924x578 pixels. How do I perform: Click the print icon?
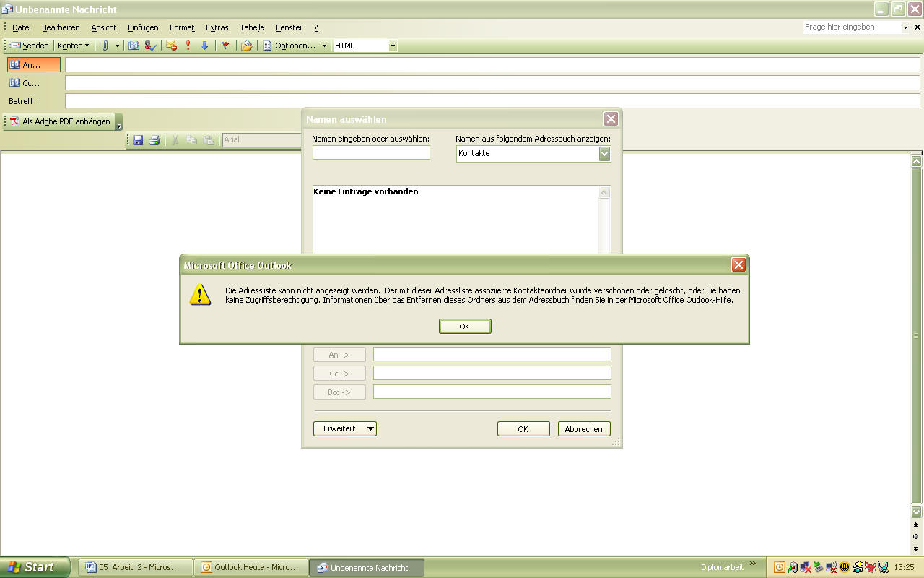click(x=154, y=139)
